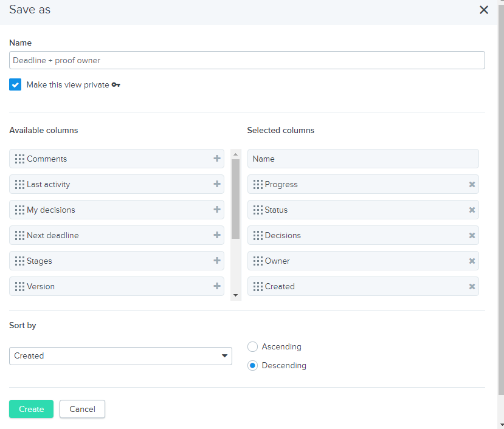Click the 'Last activity' column label
Viewport: 504px width, 429px height.
[x=48, y=185]
